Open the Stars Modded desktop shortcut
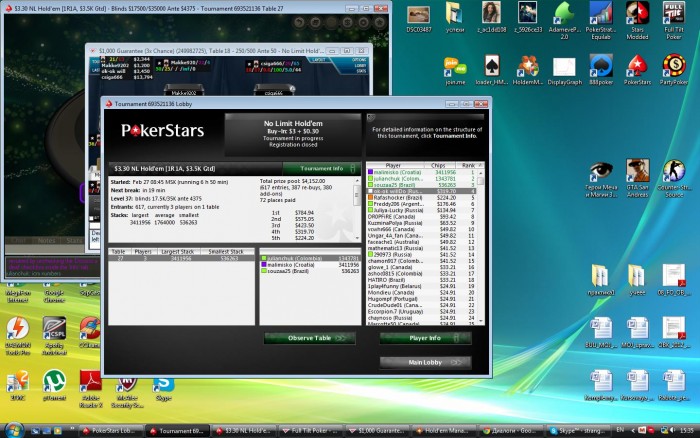This screenshot has width=700, height=438. [x=637, y=21]
